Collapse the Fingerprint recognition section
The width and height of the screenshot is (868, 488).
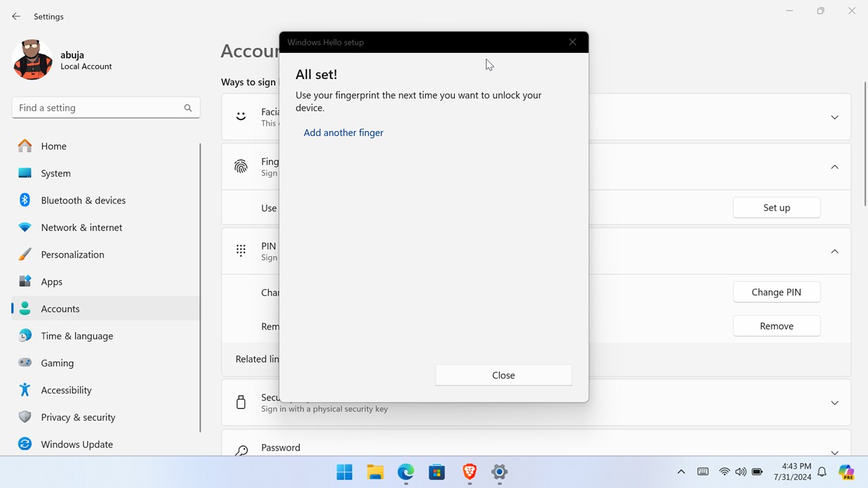[x=834, y=167]
